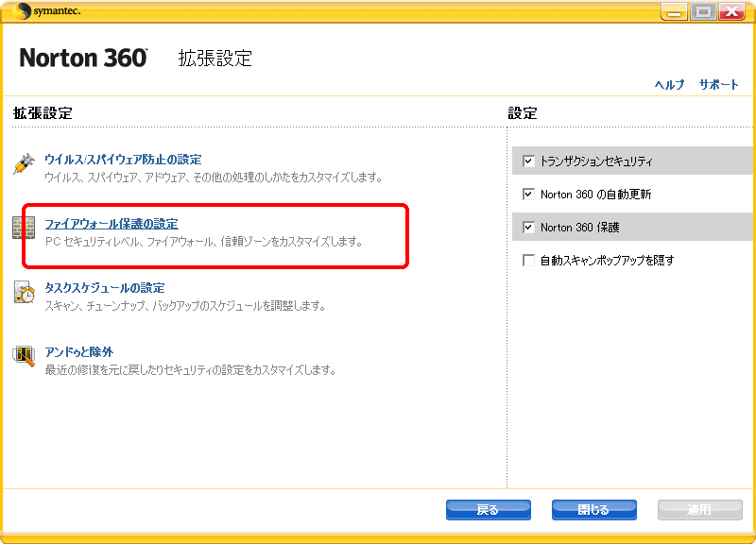756x544 pixels.
Task: Click the task schedule clock icon
Action: click(24, 292)
